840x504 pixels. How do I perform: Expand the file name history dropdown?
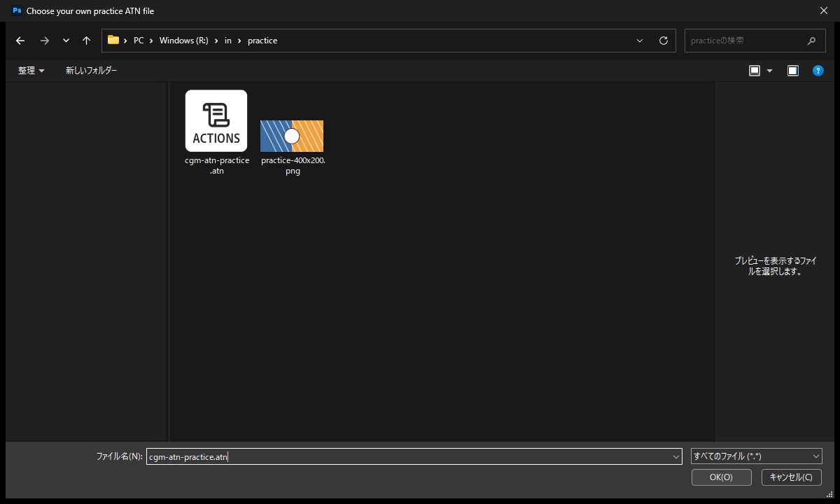coord(675,456)
